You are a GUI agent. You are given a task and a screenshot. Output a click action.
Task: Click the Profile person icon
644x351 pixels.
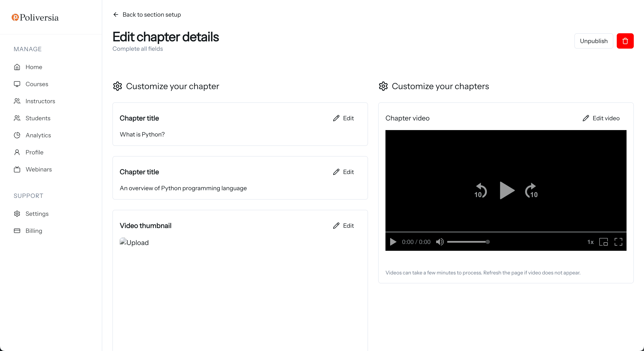[17, 152]
